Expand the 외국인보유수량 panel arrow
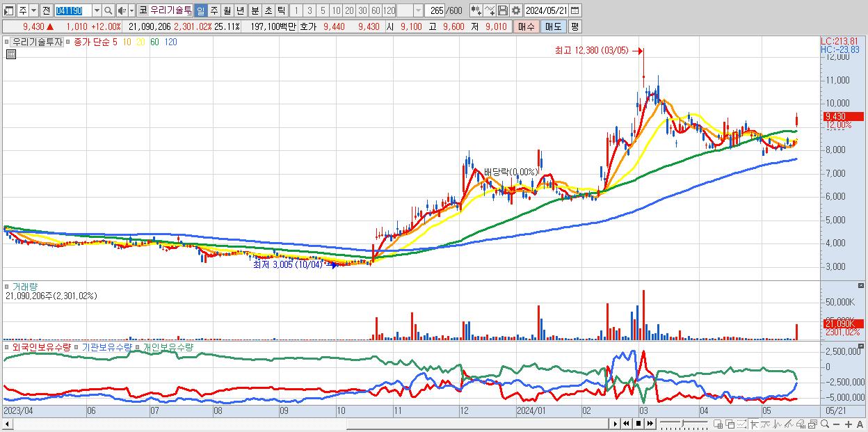 (x=7, y=346)
